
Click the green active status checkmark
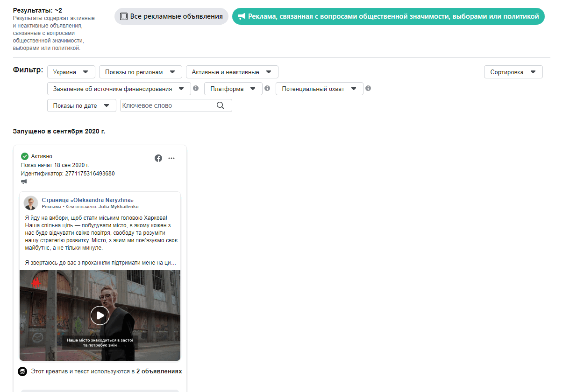click(x=25, y=156)
